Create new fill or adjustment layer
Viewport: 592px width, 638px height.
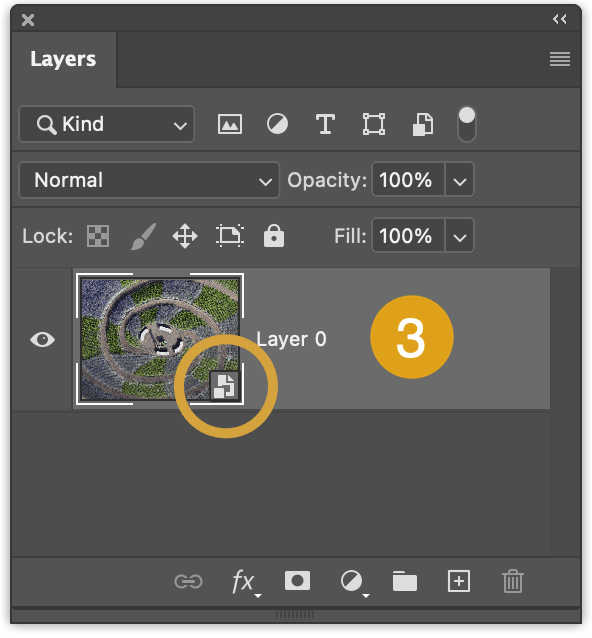354,582
